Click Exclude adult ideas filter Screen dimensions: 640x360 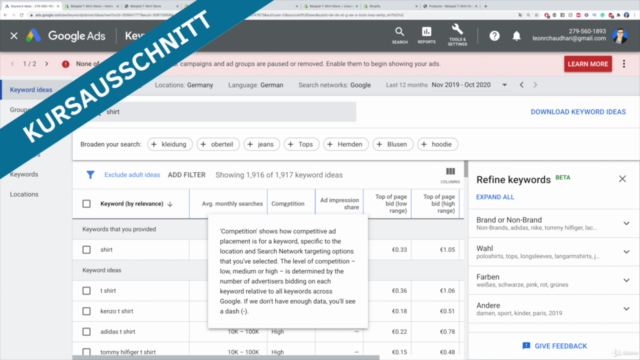coord(132,175)
